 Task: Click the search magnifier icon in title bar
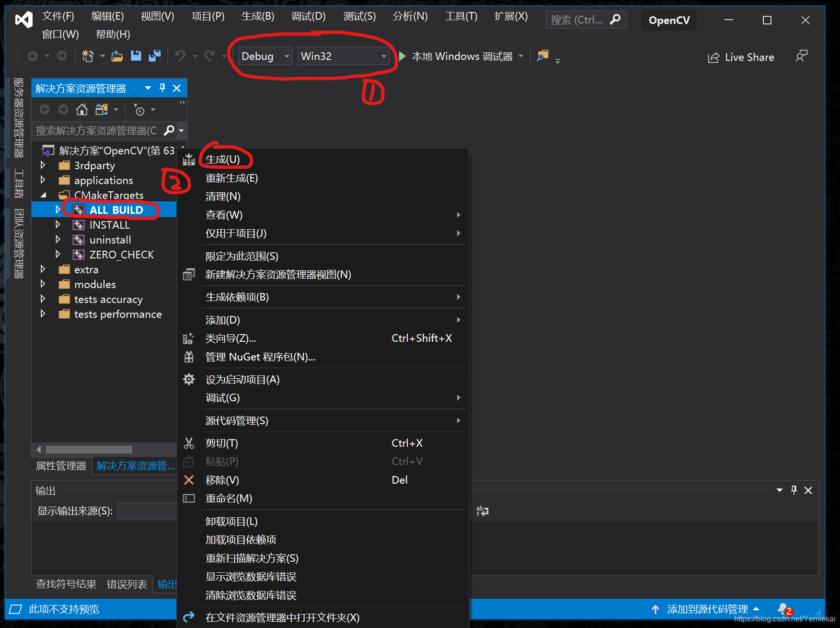[x=615, y=20]
